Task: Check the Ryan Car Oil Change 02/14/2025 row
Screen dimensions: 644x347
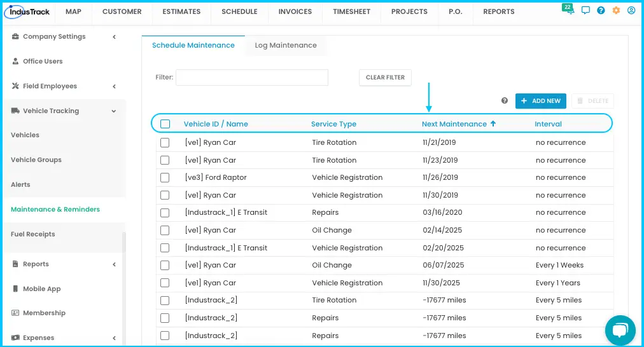Action: pos(165,230)
